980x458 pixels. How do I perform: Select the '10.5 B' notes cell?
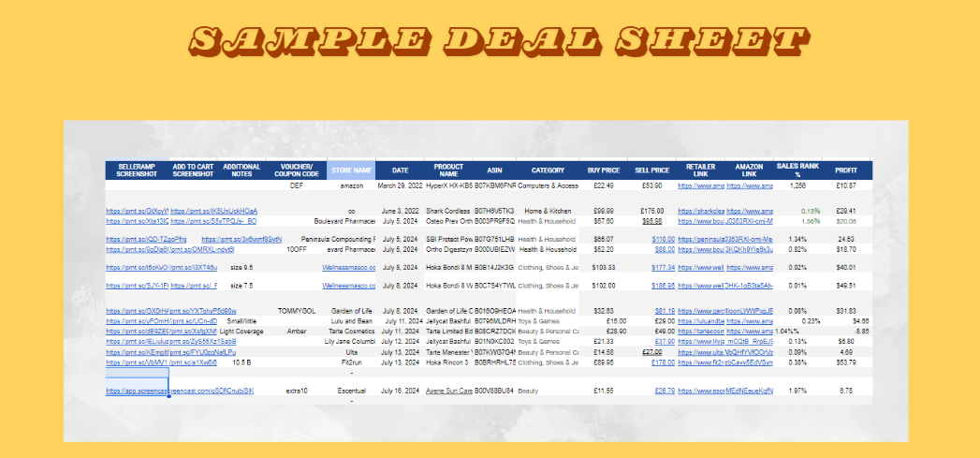click(x=241, y=362)
